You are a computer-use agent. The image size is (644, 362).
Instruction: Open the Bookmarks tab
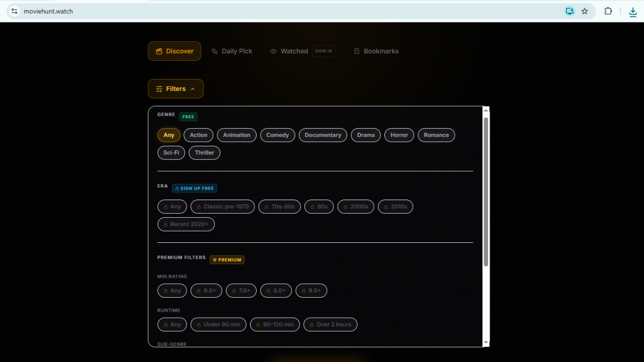click(x=376, y=51)
